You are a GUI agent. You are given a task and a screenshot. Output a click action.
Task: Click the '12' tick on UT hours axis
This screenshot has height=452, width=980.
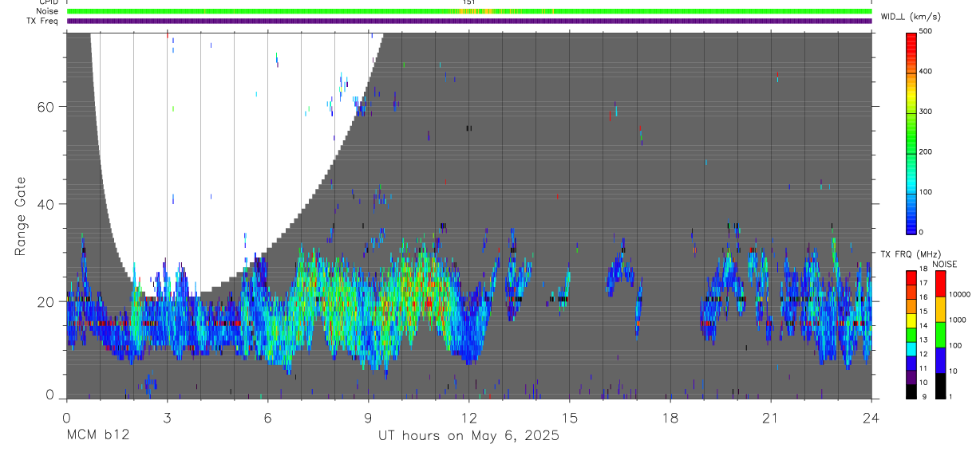point(468,417)
